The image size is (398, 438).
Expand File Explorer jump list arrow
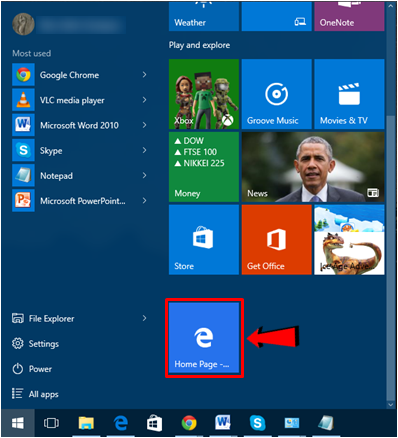(x=144, y=318)
